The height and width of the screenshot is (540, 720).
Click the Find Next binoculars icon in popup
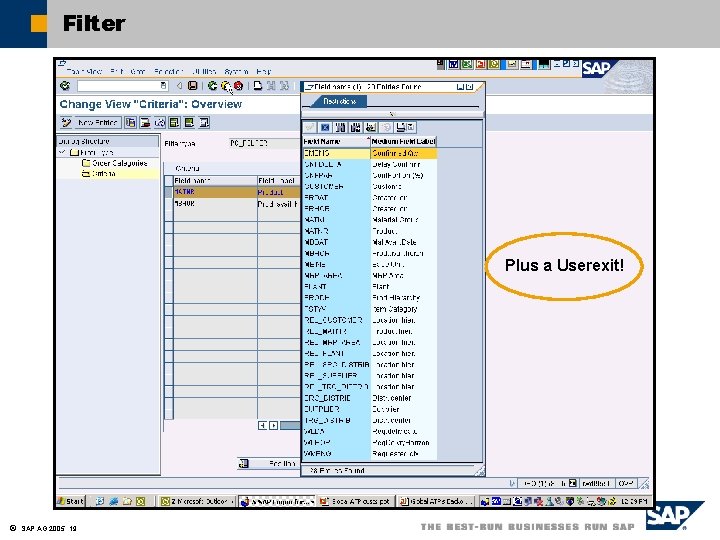355,127
